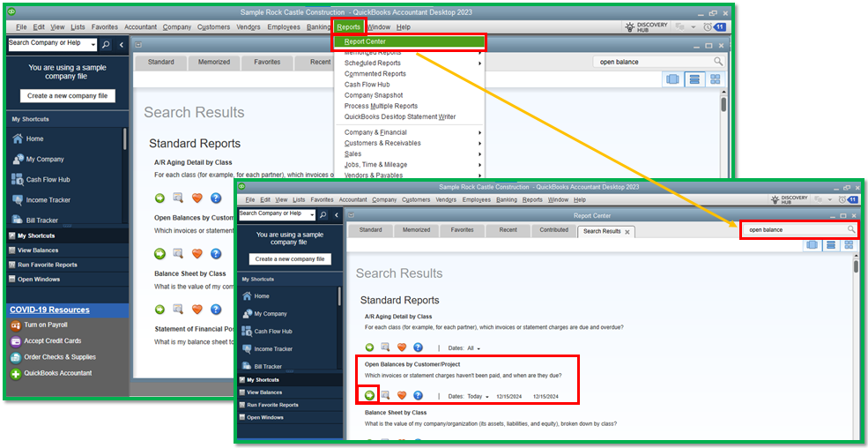This screenshot has height=448, width=868.
Task: Switch to grid view in back window
Action: pos(716,79)
